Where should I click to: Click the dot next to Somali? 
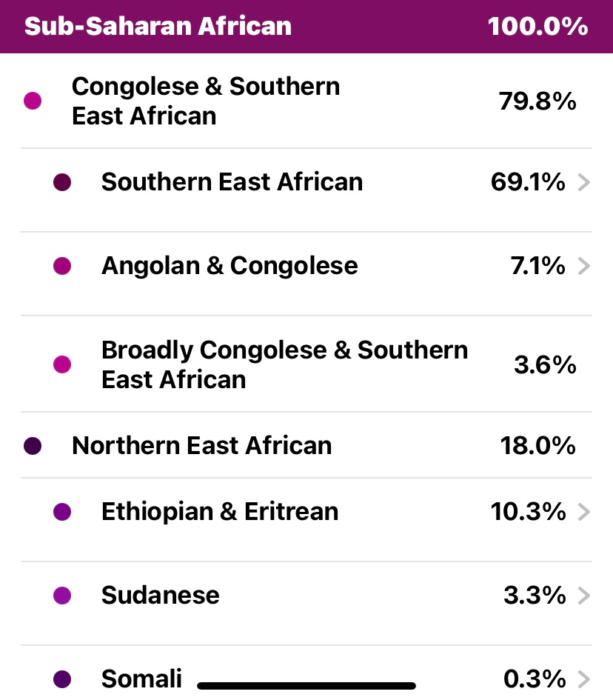[x=62, y=679]
